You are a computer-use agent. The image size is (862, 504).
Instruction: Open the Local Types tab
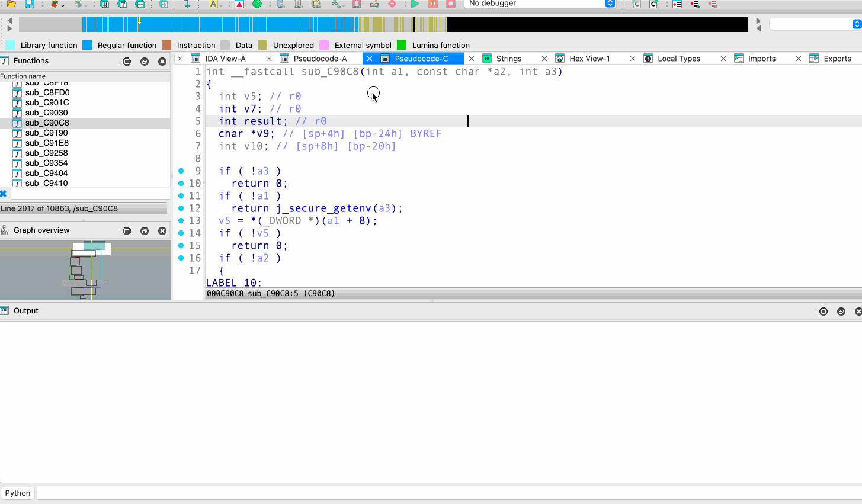coord(679,59)
